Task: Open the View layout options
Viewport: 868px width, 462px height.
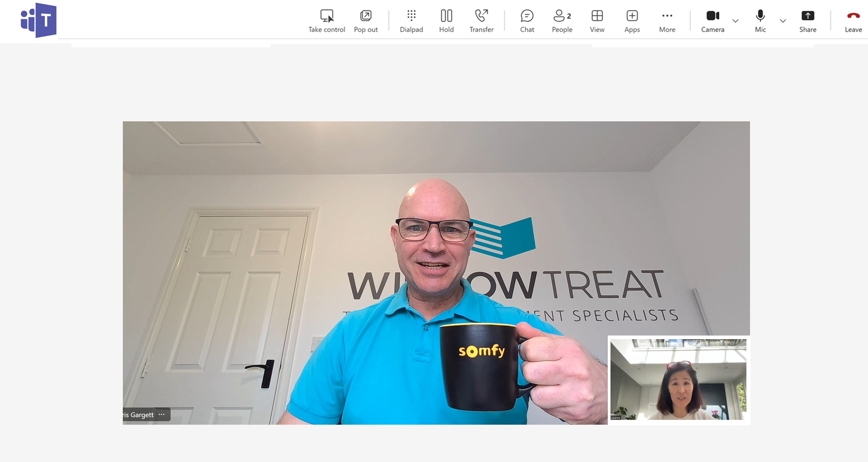Action: (x=597, y=16)
